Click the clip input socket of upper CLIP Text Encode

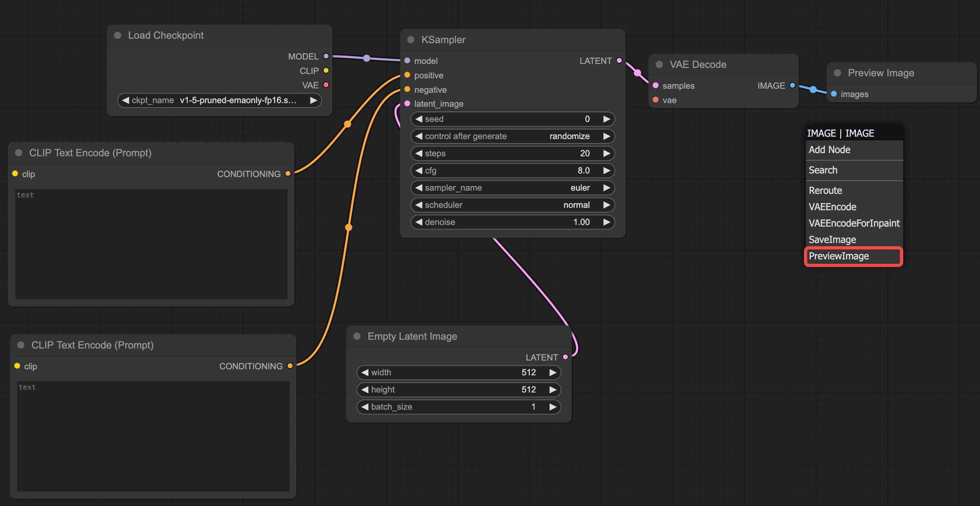click(x=15, y=173)
